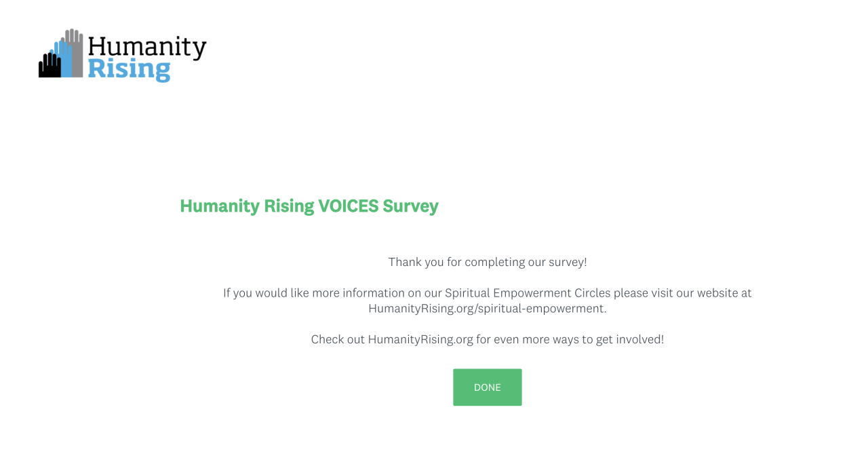The width and height of the screenshot is (868, 475).
Task: Open the HumanityRising.org/spiritual-empowerment address
Action: click(486, 308)
